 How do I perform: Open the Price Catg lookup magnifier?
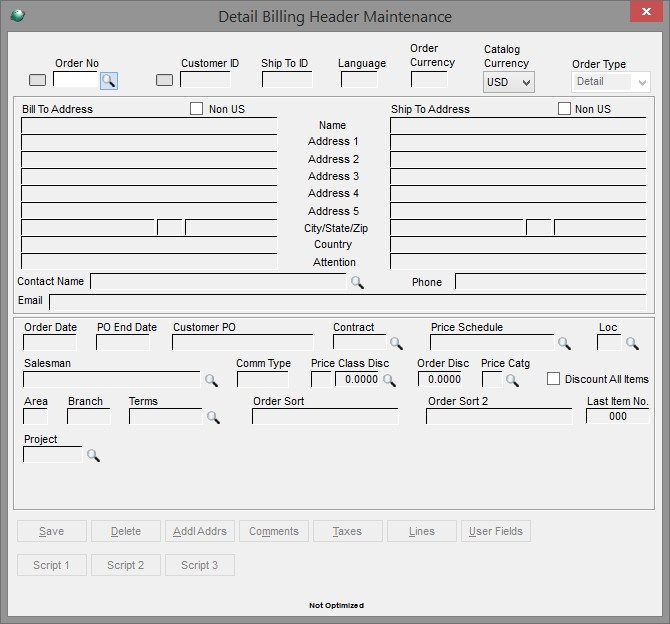(x=512, y=380)
